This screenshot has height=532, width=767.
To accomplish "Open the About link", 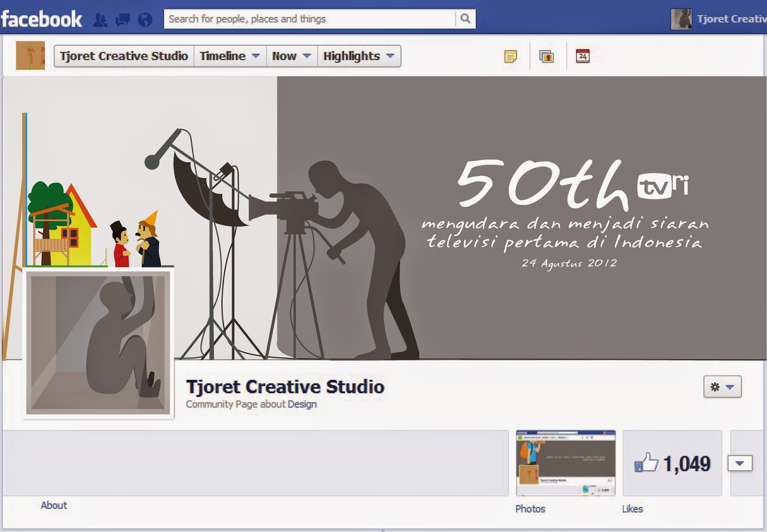I will (x=54, y=505).
